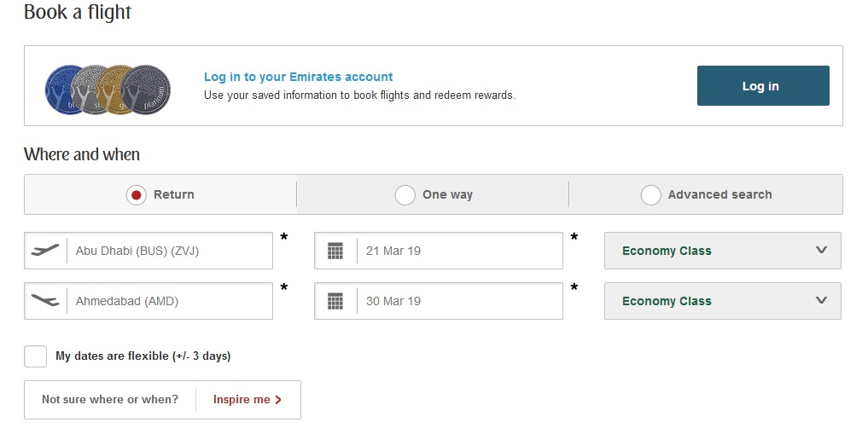
Task: Select the Return trip radio button
Action: click(x=137, y=194)
